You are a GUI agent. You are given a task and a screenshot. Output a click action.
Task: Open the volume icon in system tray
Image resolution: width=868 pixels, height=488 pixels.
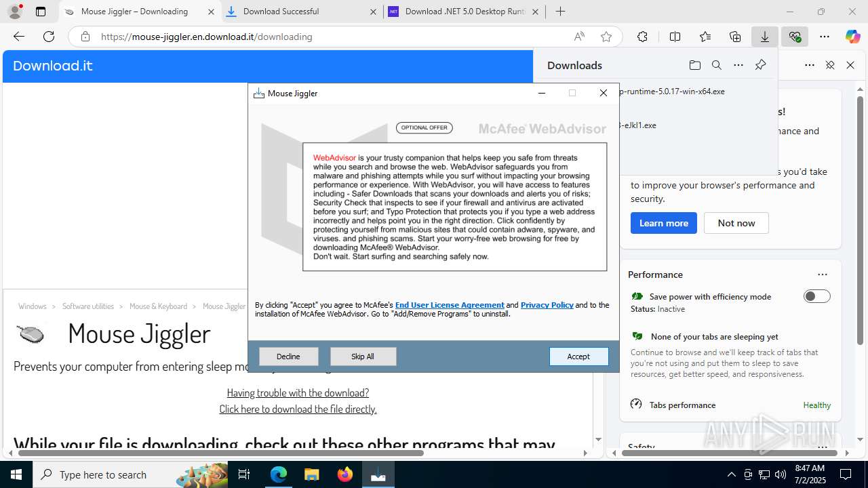(x=781, y=474)
